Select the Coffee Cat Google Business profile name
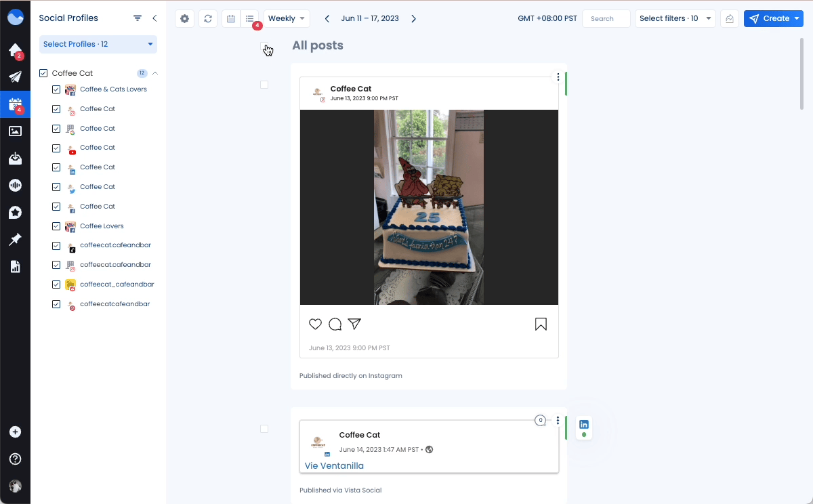Viewport: 813px width, 504px height. (x=98, y=128)
